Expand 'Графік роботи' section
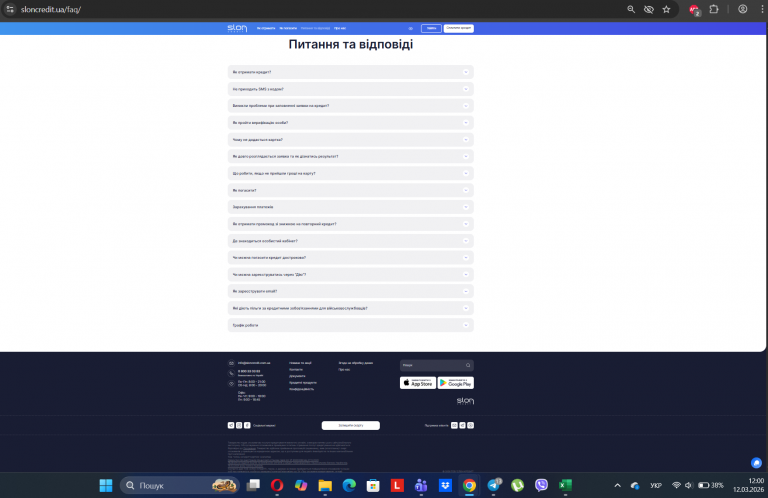This screenshot has width=768, height=498. [351, 325]
